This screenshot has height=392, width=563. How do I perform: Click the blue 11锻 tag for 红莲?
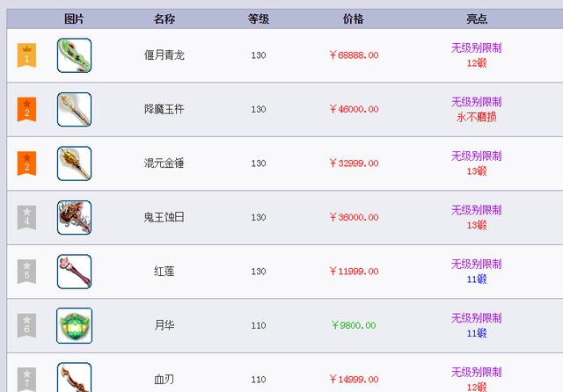pyautogui.click(x=477, y=279)
